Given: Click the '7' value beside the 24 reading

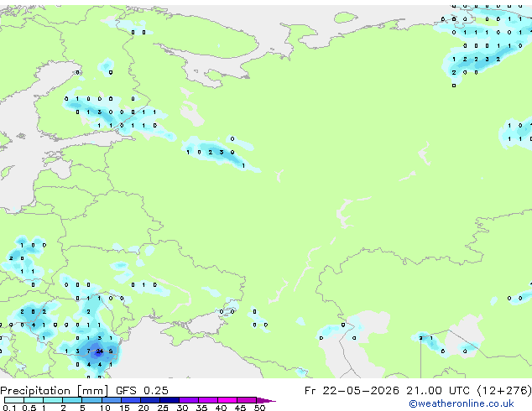Looking at the screenshot, I should (x=89, y=351).
